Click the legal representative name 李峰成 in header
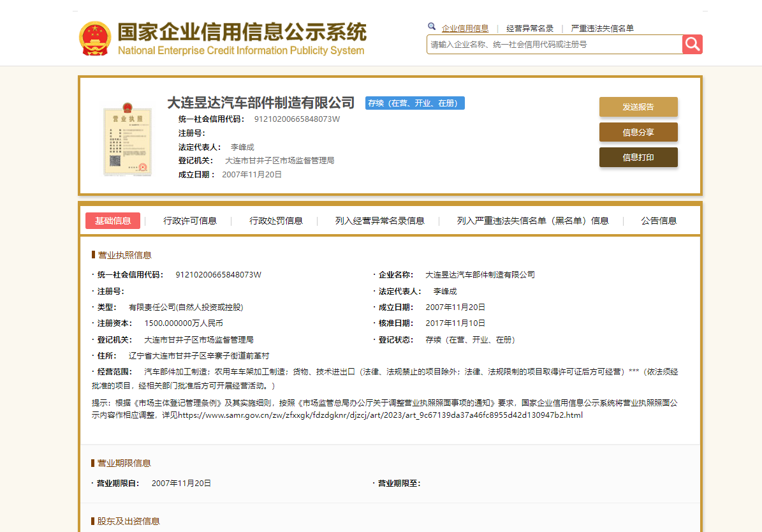Image resolution: width=762 pixels, height=532 pixels. pyautogui.click(x=242, y=147)
